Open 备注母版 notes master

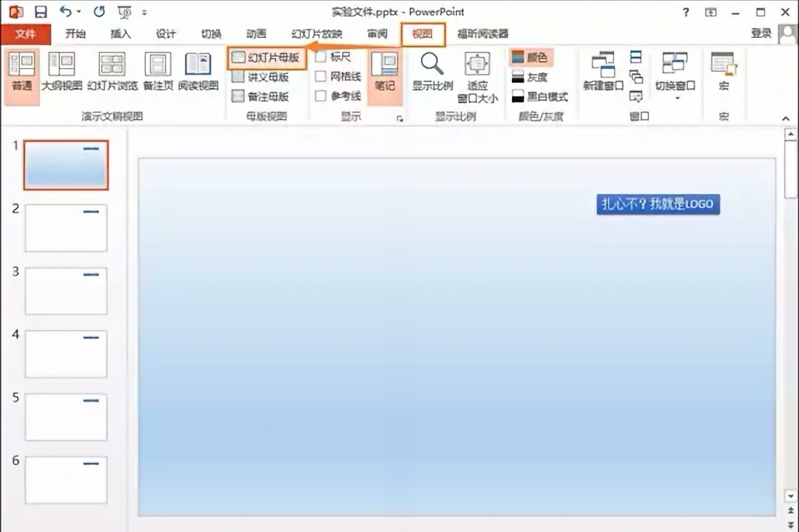(260, 96)
